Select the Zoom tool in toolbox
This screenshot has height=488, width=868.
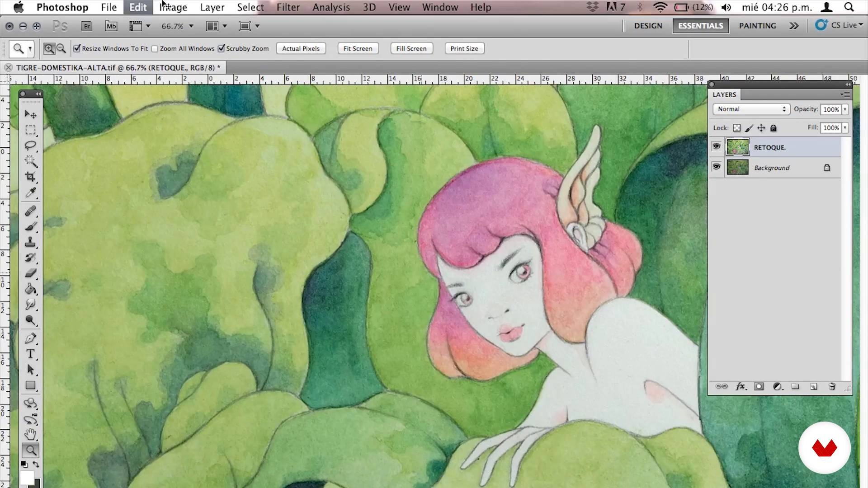pyautogui.click(x=30, y=450)
